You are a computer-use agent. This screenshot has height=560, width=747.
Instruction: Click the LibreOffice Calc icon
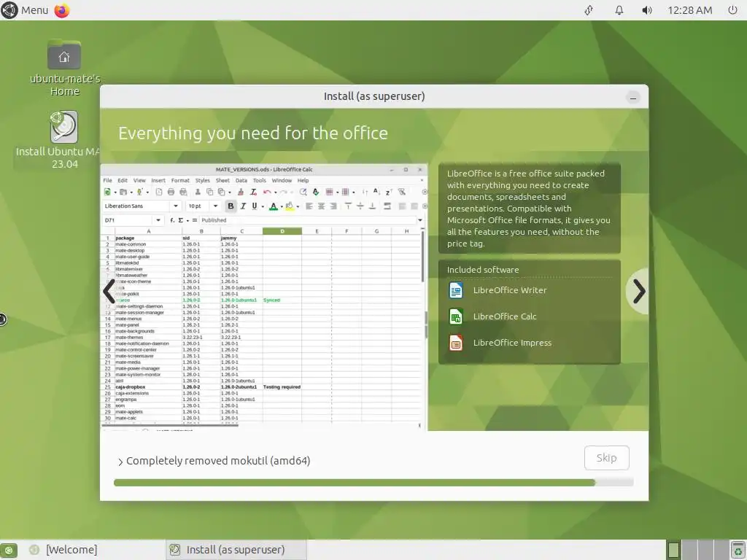pos(455,316)
